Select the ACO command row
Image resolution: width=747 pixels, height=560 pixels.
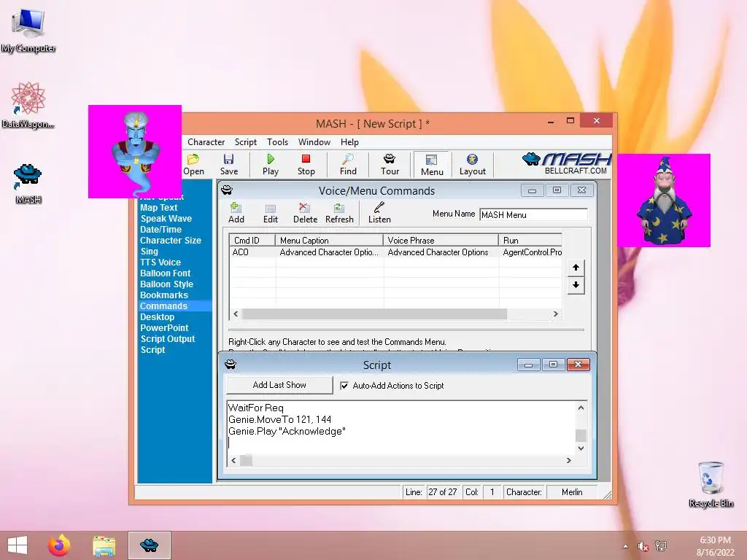395,252
